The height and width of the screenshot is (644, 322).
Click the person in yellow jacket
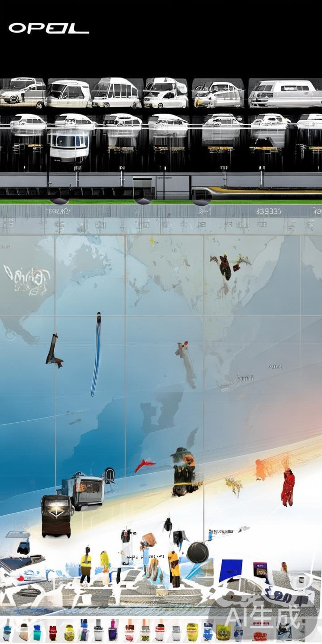click(86, 564)
